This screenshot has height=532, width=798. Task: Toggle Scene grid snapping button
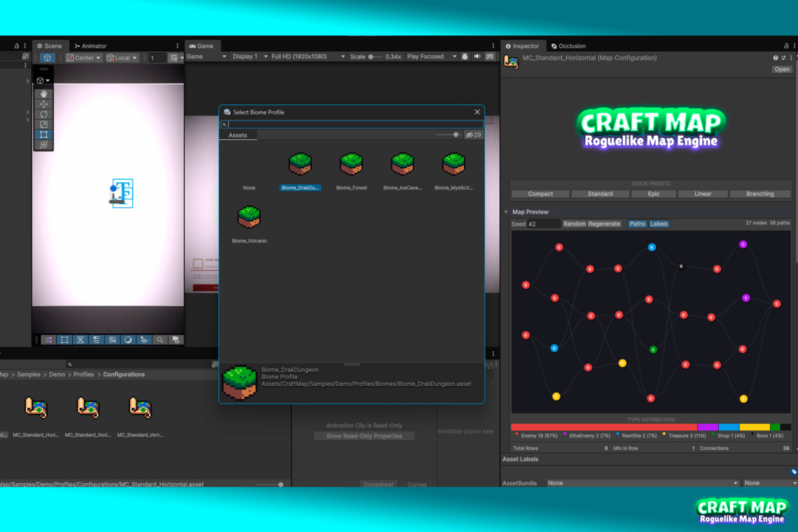[176, 58]
